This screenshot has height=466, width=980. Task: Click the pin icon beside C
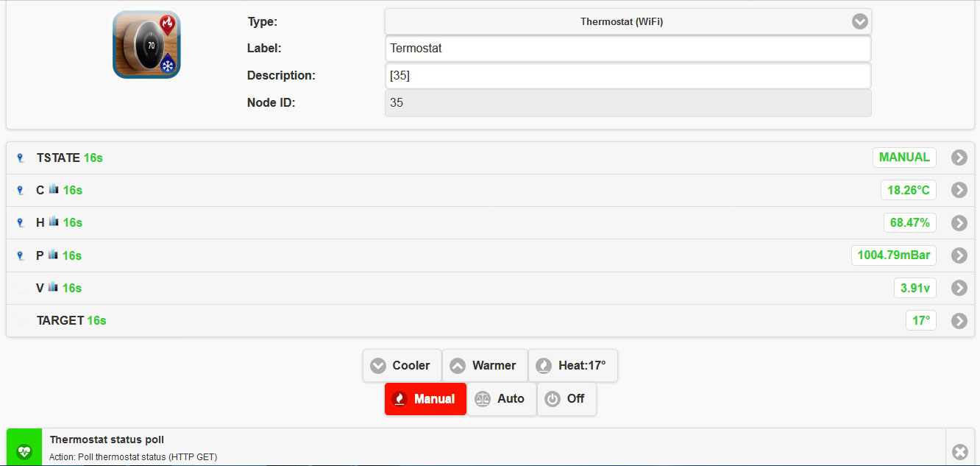[21, 190]
